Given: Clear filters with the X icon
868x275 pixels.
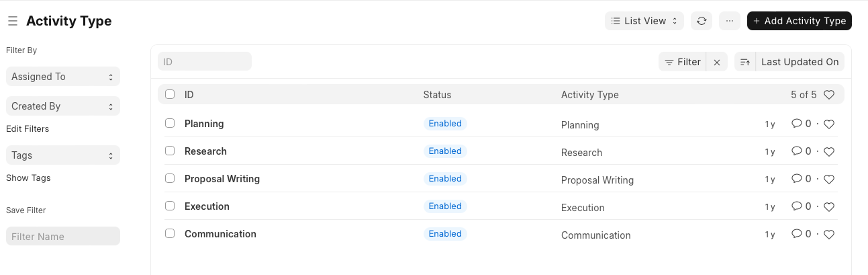Looking at the screenshot, I should point(717,62).
